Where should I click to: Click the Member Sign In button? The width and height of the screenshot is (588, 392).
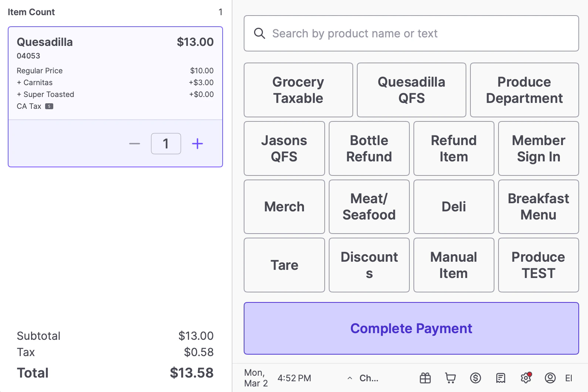coord(538,148)
